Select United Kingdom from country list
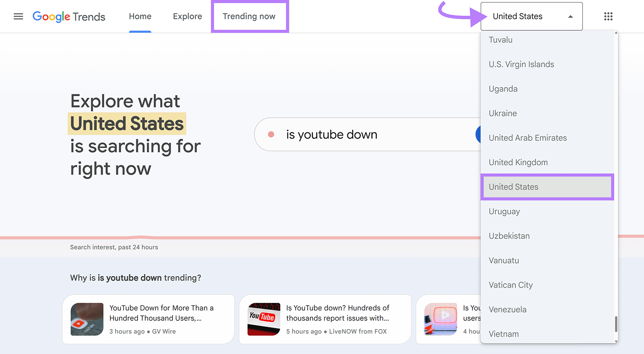644x354 pixels. [518, 163]
